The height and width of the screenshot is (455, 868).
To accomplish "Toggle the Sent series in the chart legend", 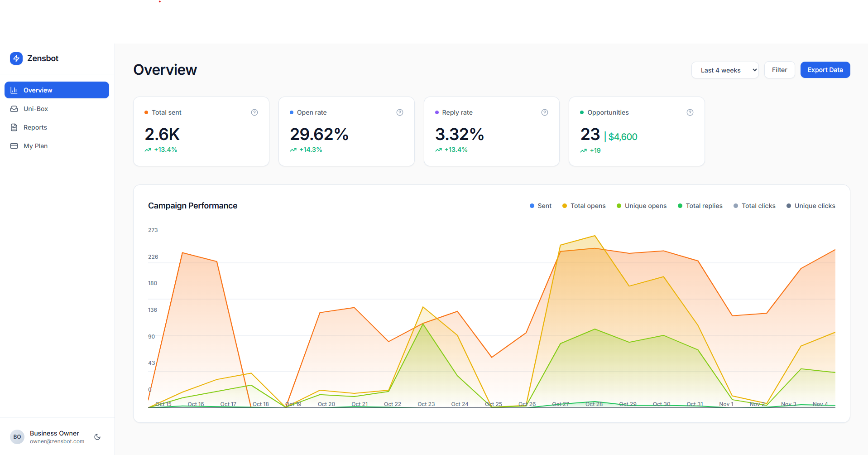I will (540, 205).
